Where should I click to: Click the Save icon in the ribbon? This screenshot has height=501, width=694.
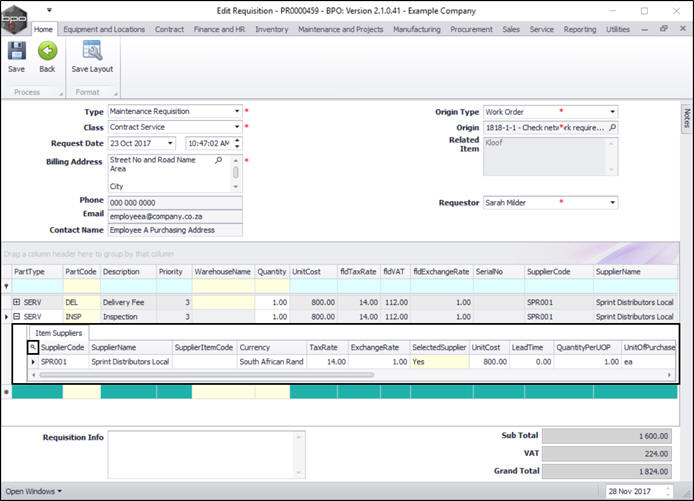[x=16, y=52]
